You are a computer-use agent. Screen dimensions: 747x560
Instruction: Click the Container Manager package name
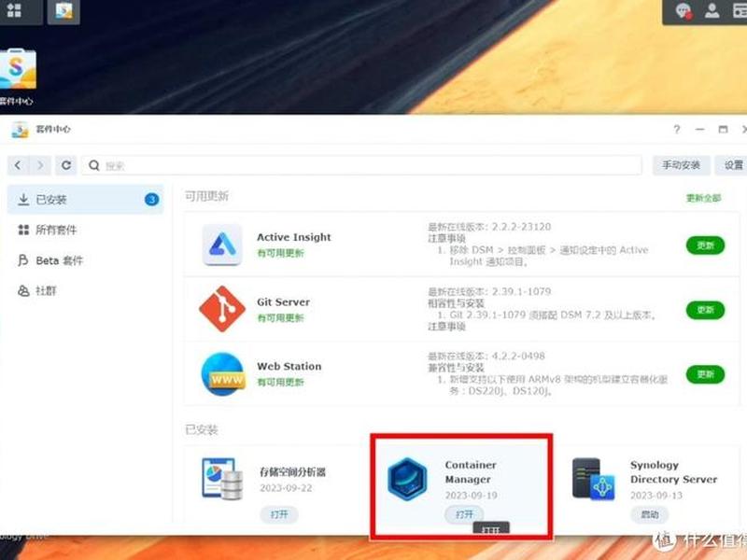click(x=471, y=472)
